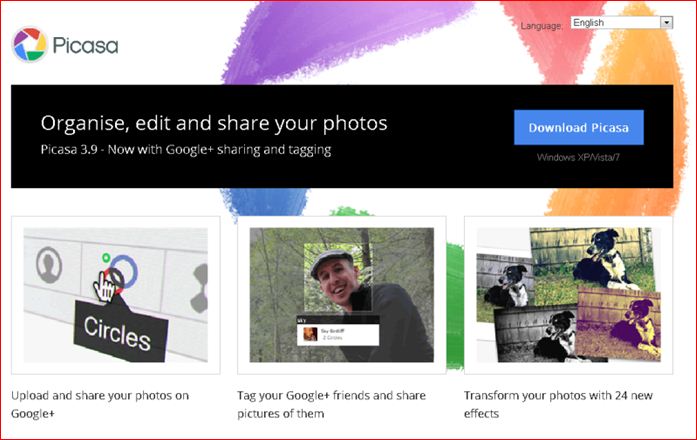Click the Picasa 3.9 Google+ sharing subtitle

coord(186,150)
